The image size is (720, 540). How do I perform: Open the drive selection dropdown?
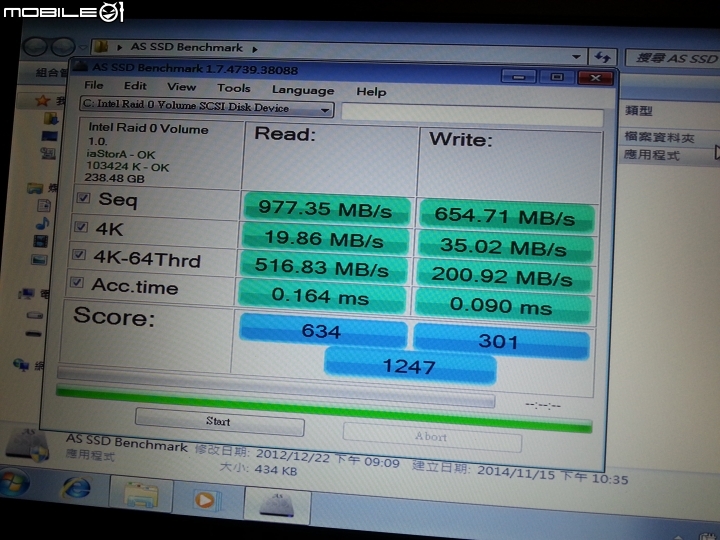206,107
